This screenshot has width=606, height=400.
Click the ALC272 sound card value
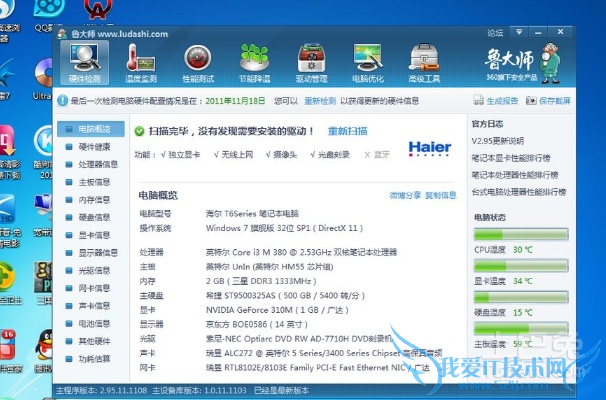point(324,353)
